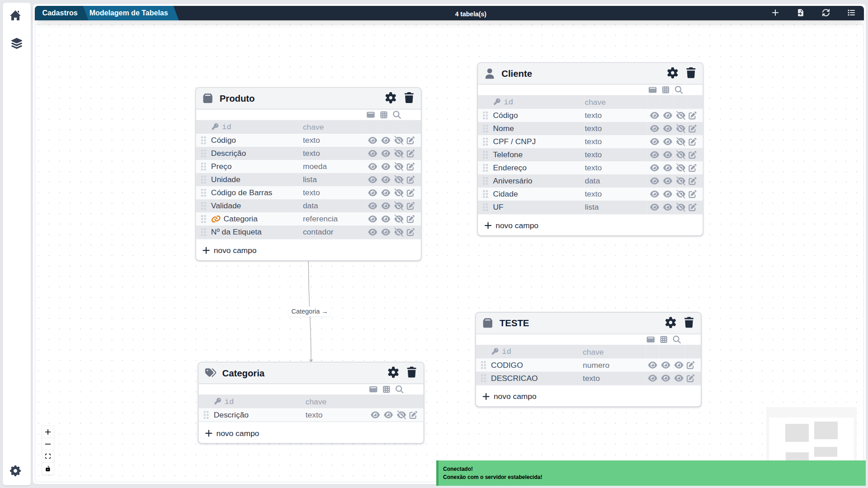Dismiss the Conectado green notification

click(x=651, y=473)
